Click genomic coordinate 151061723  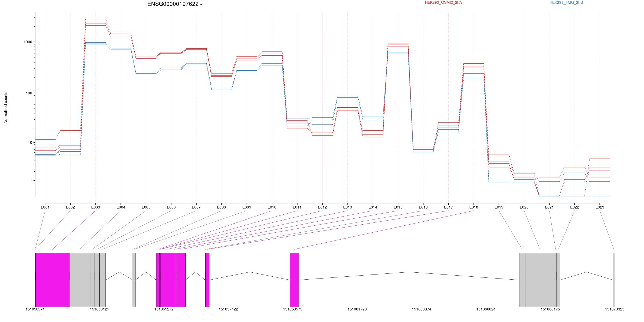coord(357,309)
